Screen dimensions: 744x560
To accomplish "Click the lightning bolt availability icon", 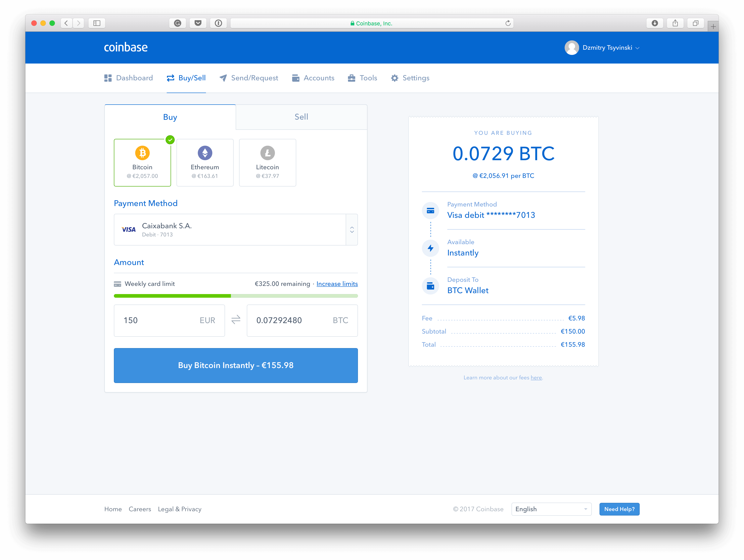I will [431, 248].
